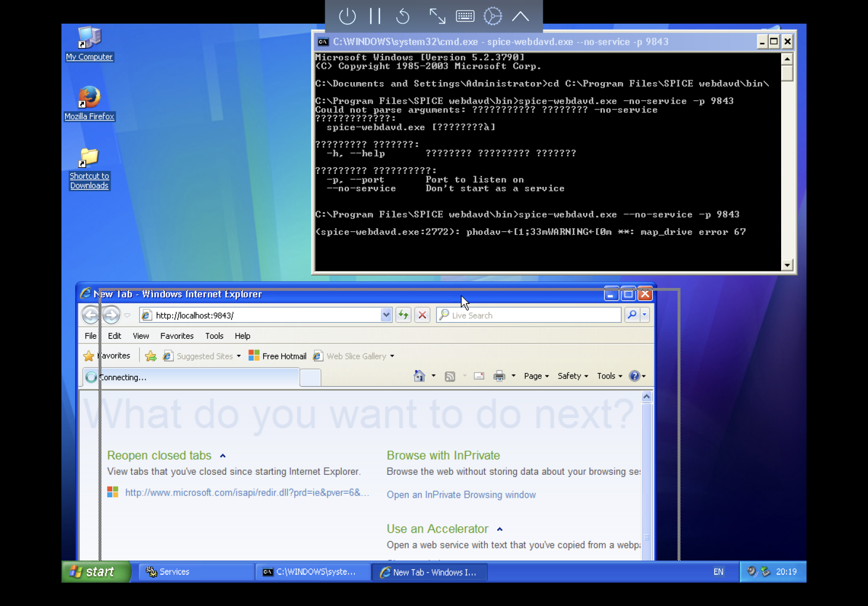
Task: Collapse Reopen closed tabs section
Action: point(222,456)
